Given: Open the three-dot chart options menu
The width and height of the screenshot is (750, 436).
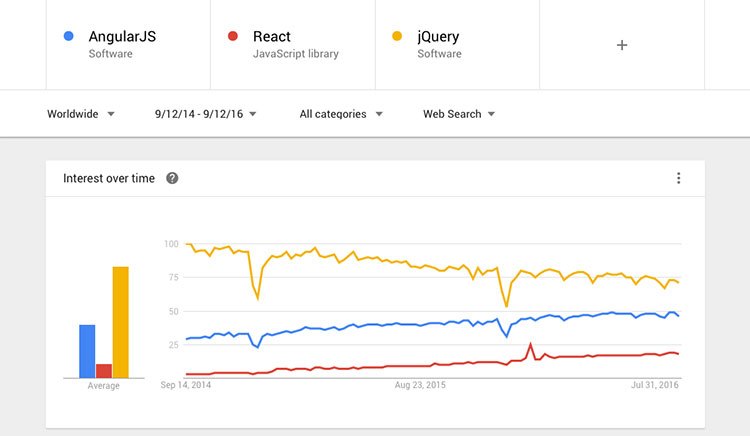Looking at the screenshot, I should point(678,178).
